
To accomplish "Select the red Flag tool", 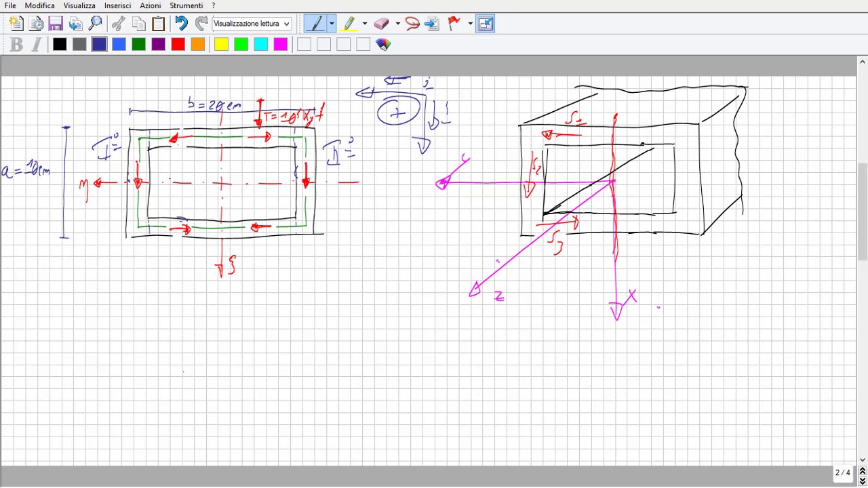I will coord(454,24).
